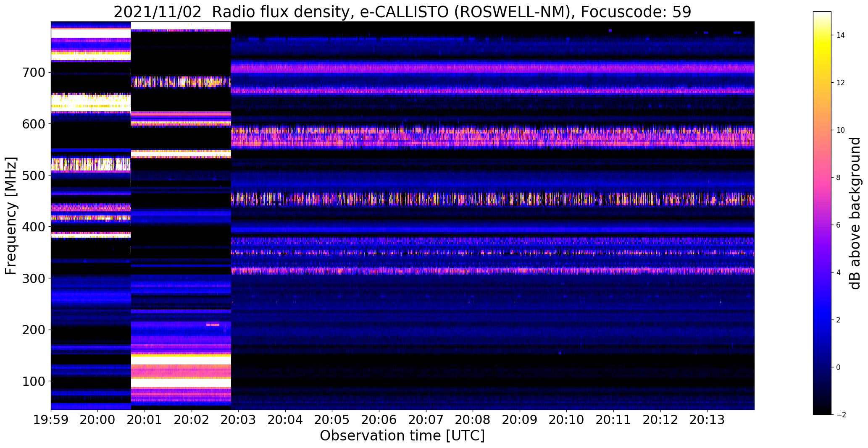Click the colorbar tick label 14
868x448 pixels.
click(x=841, y=35)
